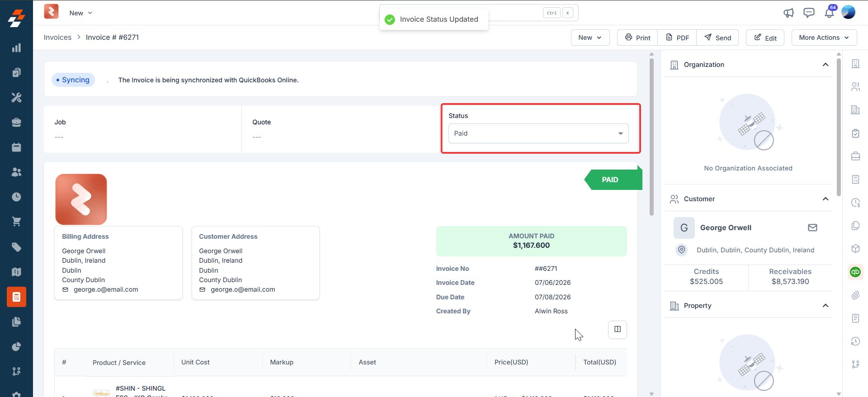Click the Send button
This screenshot has width=868, height=397.
point(717,38)
